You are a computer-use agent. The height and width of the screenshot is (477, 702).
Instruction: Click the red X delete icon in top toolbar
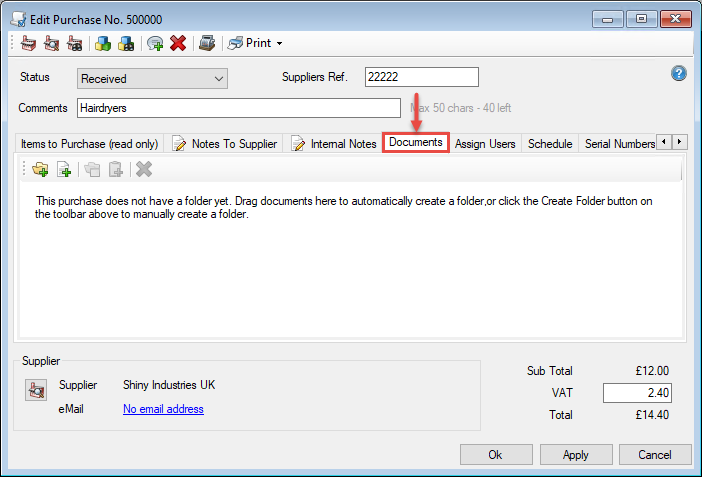point(178,43)
